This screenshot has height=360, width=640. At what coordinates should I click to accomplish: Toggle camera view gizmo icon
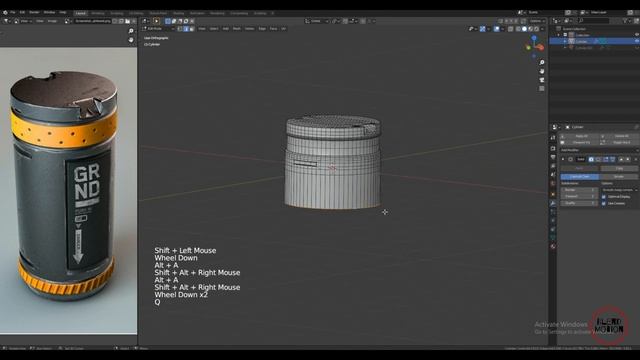pos(542,80)
